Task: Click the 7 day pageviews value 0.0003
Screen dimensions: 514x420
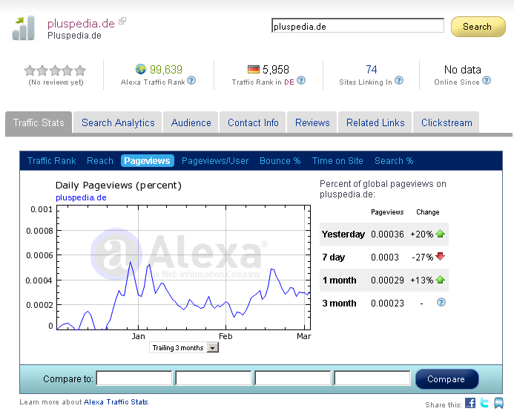Action: coord(385,257)
